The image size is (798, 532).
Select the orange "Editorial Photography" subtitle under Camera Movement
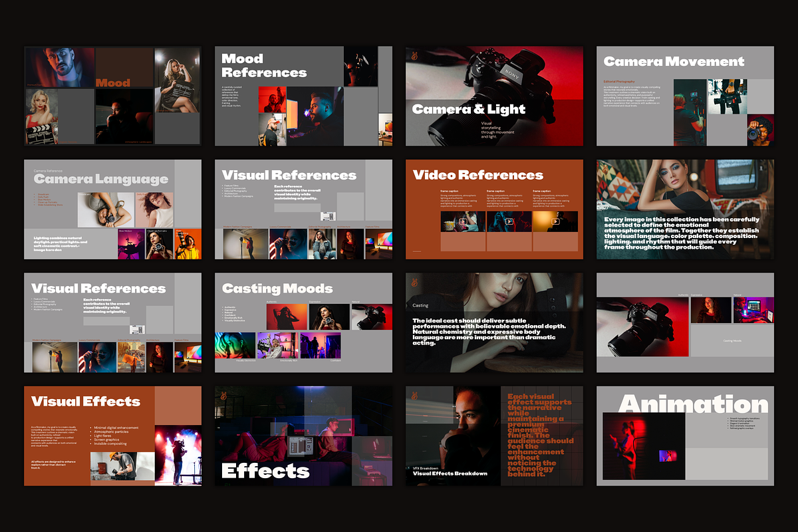[x=619, y=81]
